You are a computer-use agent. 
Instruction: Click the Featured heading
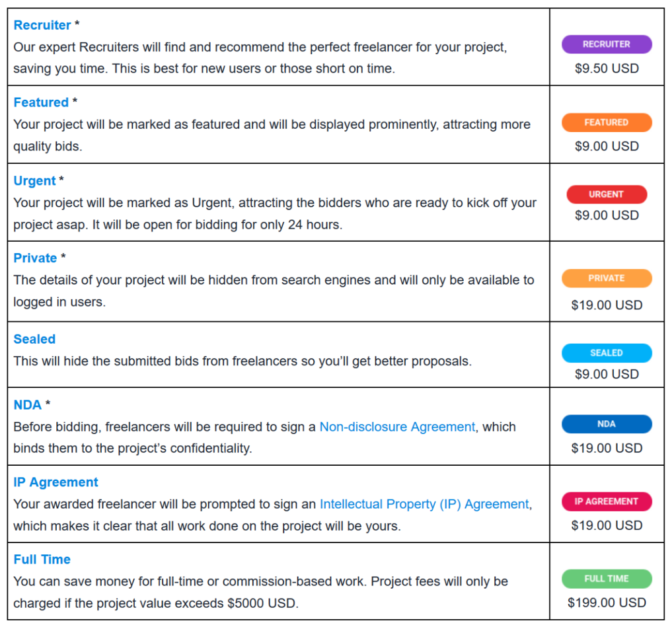coord(41,102)
